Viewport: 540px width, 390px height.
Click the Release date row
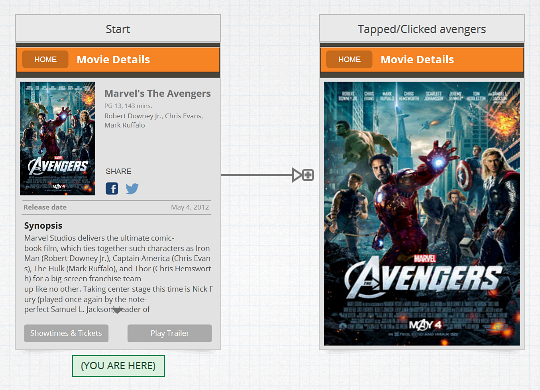(x=117, y=207)
